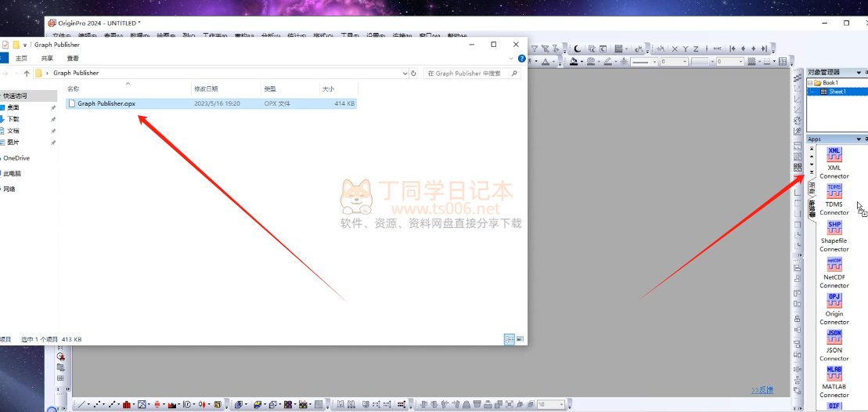Open the 主页 tab in Explorer
The height and width of the screenshot is (412, 868).
[x=22, y=58]
